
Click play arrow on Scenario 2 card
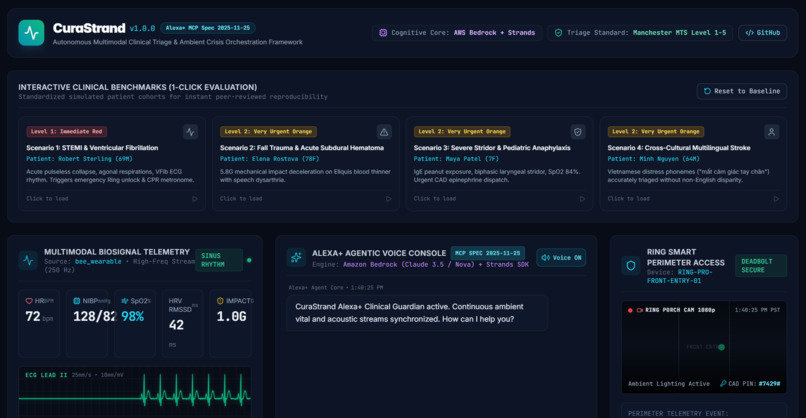[389, 199]
